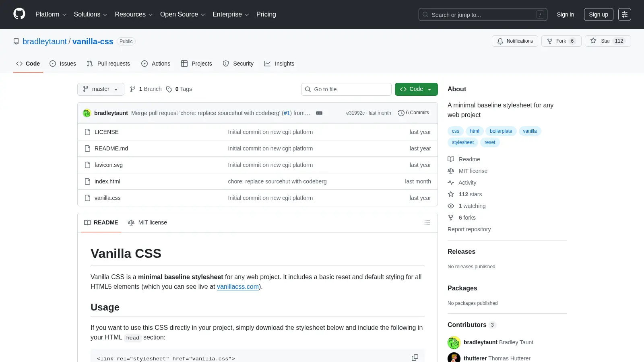Open the green Code dropdown
This screenshot has height=362, width=644.
click(416, 89)
